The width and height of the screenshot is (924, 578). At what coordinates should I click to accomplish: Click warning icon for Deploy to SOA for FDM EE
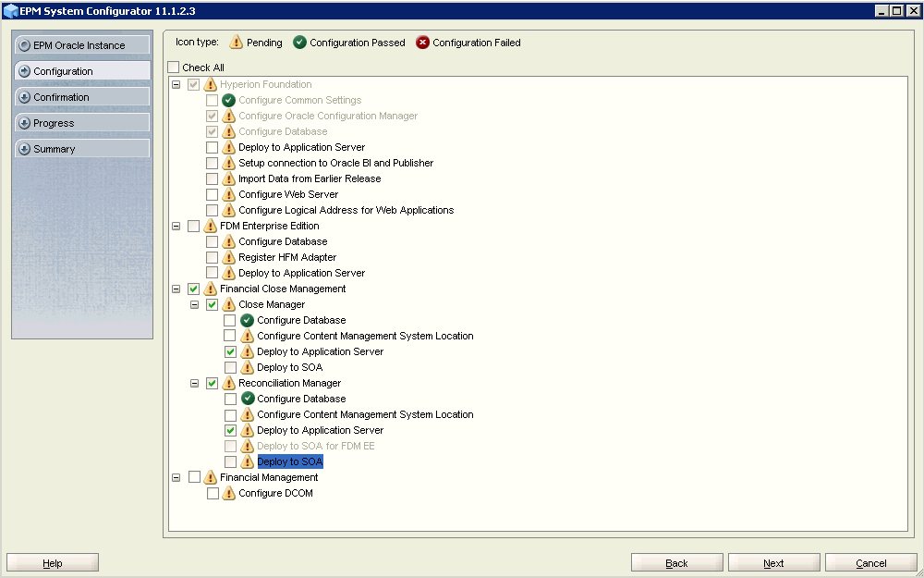(248, 446)
